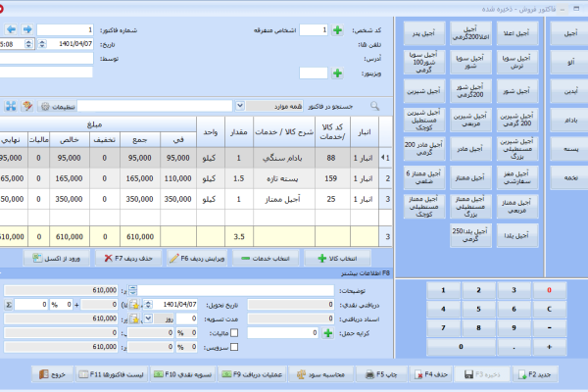Image resolution: width=588 pixels, height=392 pixels.
Task: Add product آجیل پدر
Action: (424, 33)
